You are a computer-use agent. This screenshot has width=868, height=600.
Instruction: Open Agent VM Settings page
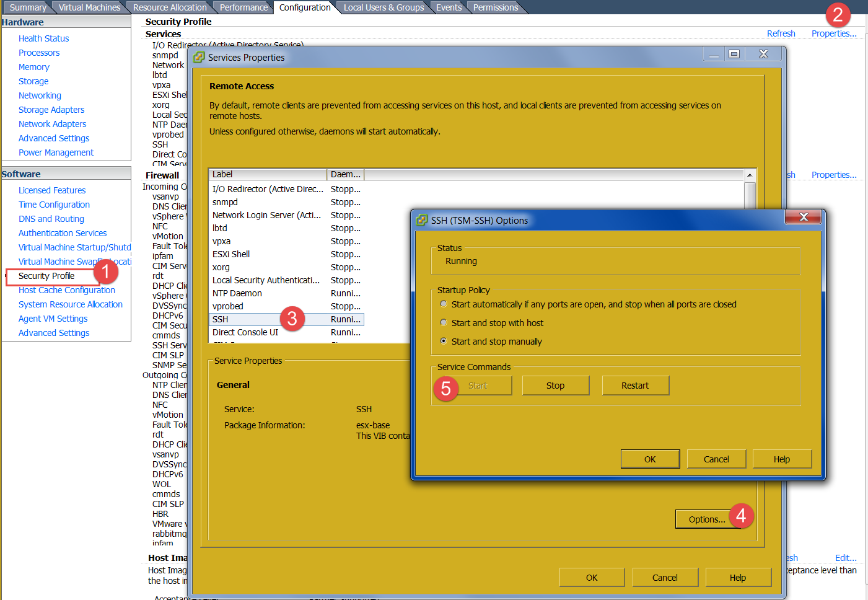pos(53,319)
